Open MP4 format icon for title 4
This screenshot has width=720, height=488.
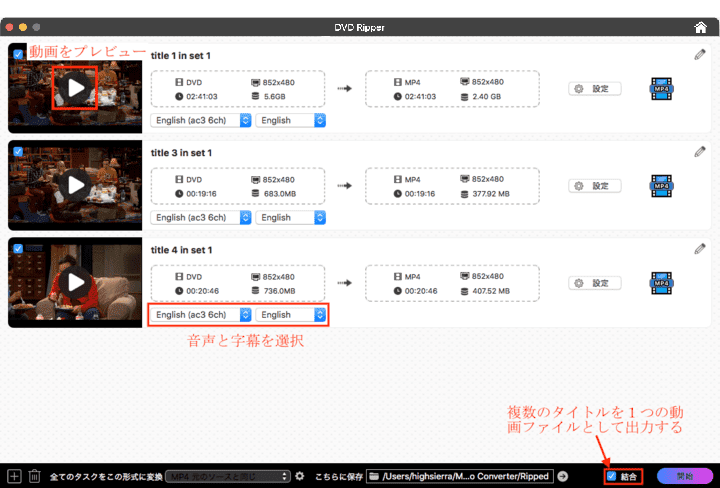click(x=661, y=283)
